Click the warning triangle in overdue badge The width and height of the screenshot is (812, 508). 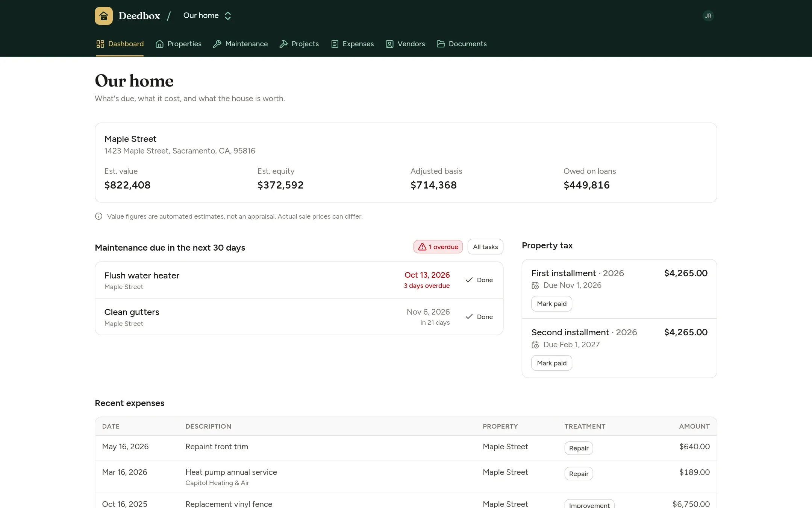422,247
